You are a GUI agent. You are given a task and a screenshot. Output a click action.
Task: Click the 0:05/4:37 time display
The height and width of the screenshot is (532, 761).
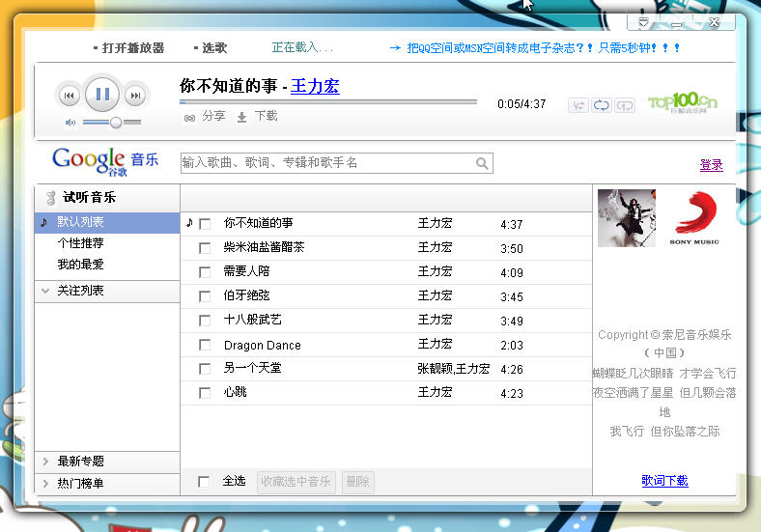521,104
